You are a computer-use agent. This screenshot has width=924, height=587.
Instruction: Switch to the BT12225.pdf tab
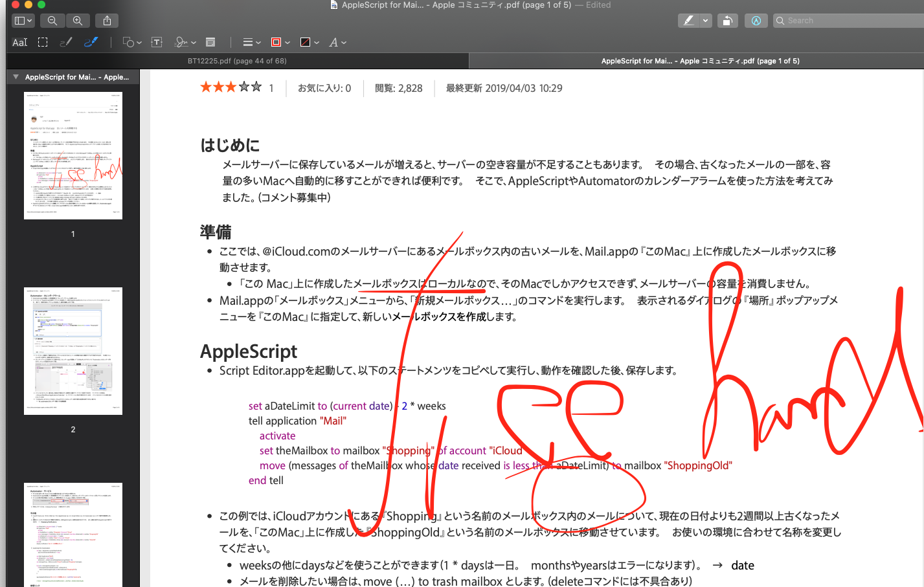[x=237, y=61]
